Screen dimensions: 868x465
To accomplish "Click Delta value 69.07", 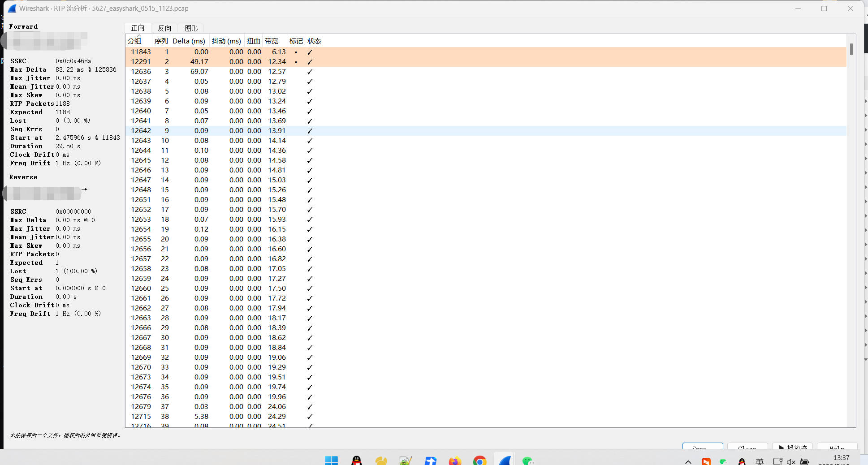I will [199, 72].
